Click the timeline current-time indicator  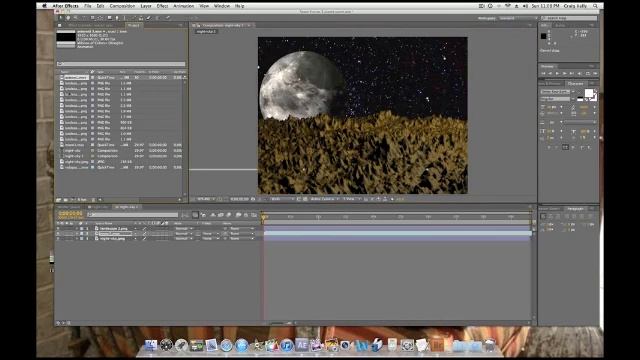click(264, 217)
